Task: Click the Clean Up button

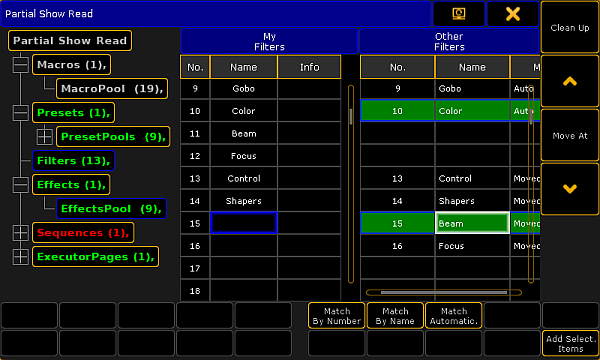Action: pyautogui.click(x=570, y=28)
